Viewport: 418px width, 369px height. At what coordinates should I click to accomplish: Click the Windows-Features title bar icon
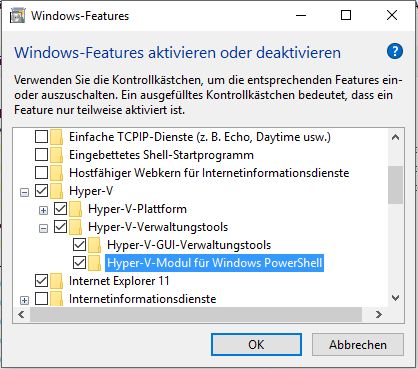pos(18,16)
